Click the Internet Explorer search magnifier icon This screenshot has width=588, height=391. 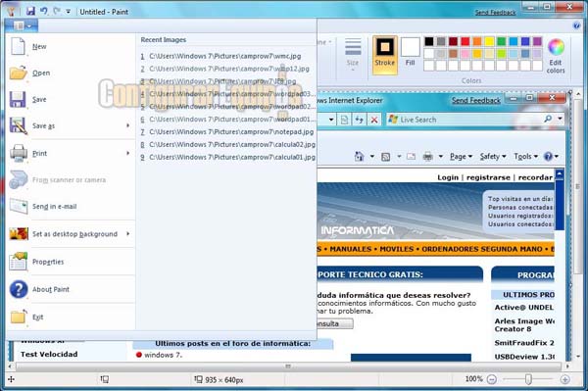548,120
